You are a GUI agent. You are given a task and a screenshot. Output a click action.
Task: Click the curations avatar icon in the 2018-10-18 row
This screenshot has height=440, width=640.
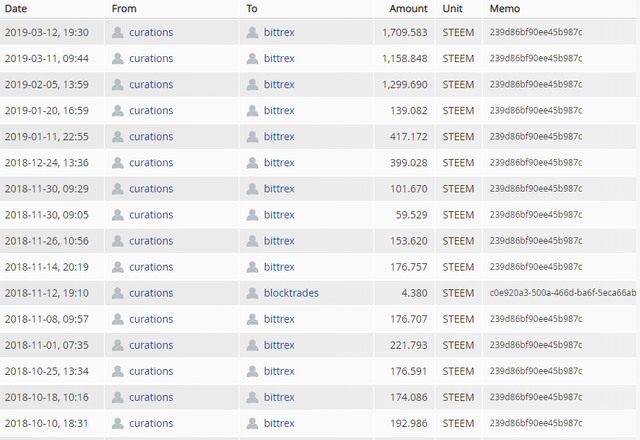pos(118,398)
